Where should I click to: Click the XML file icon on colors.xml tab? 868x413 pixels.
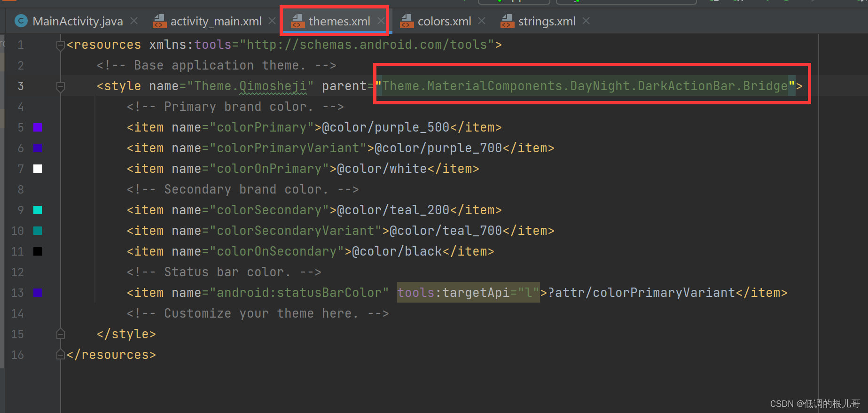pos(407,21)
